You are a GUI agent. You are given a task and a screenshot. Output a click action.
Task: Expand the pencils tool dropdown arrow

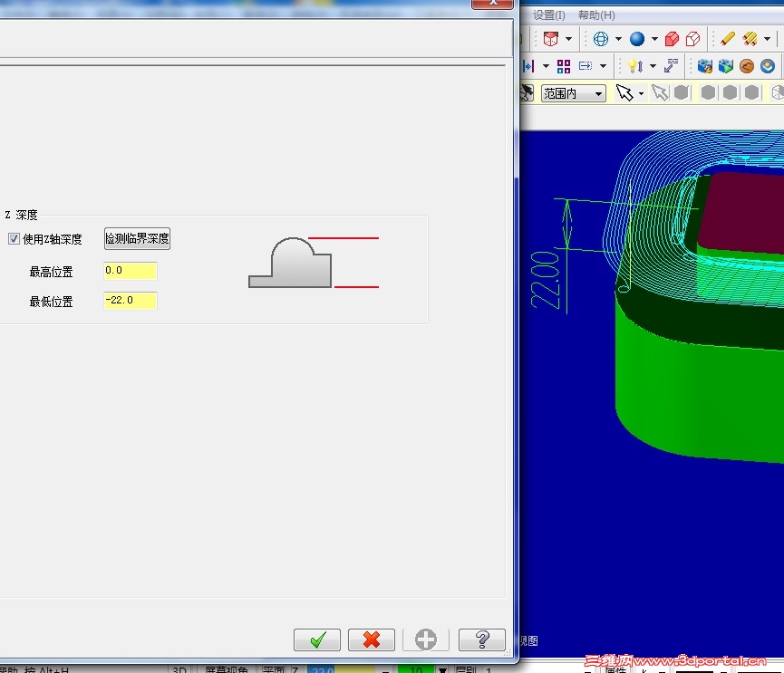(x=768, y=39)
